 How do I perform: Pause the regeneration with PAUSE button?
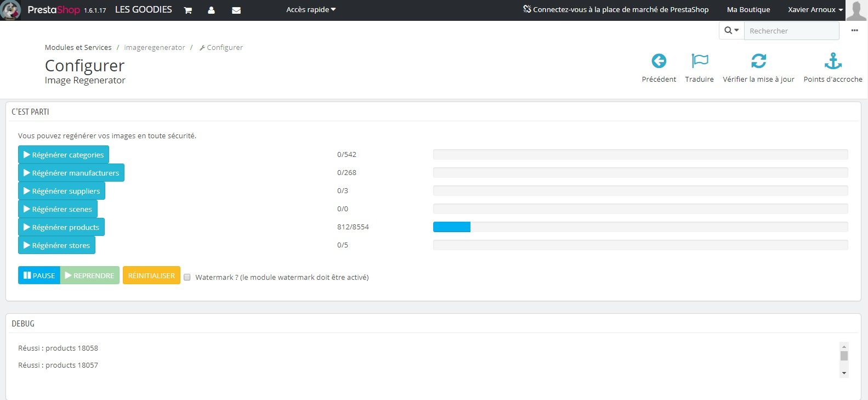point(39,275)
